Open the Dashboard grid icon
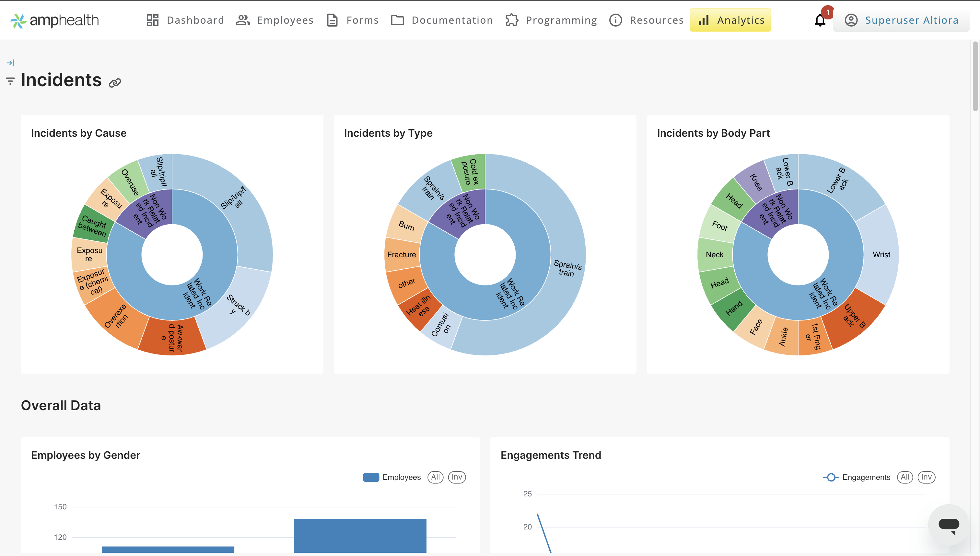980x556 pixels. coord(152,20)
